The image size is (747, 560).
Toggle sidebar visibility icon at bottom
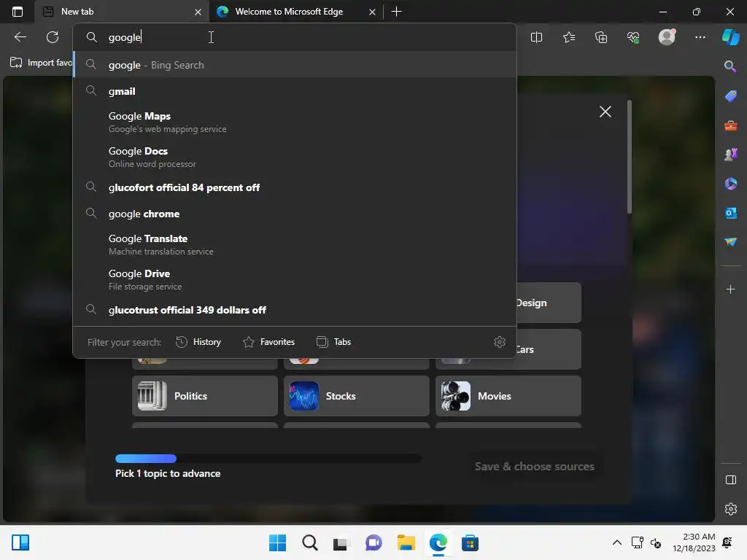[731, 480]
